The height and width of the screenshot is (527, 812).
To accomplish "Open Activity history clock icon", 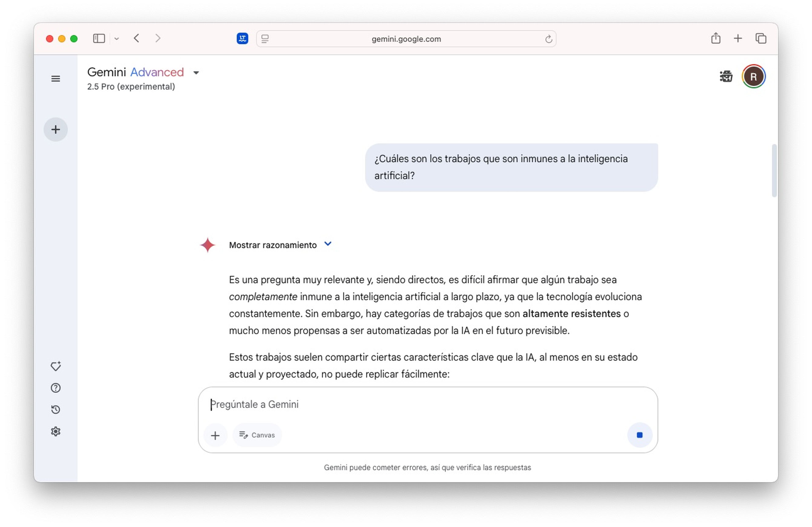I will [56, 409].
